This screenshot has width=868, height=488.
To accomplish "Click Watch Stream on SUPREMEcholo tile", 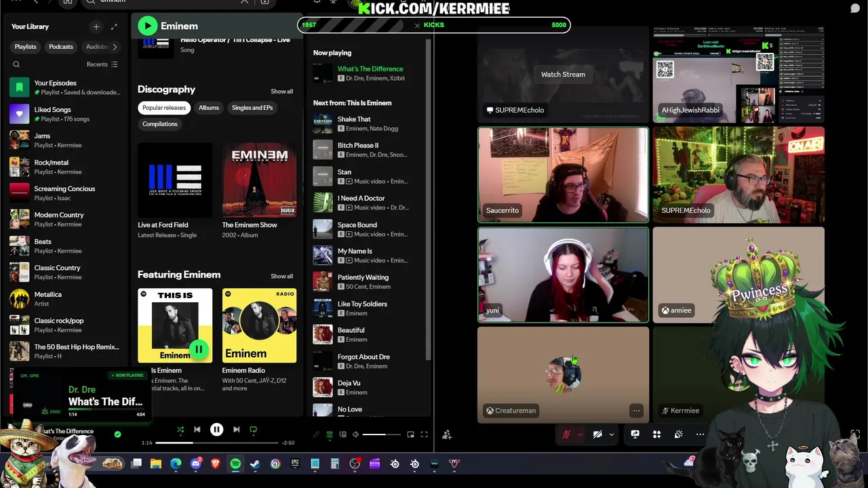I will (563, 75).
